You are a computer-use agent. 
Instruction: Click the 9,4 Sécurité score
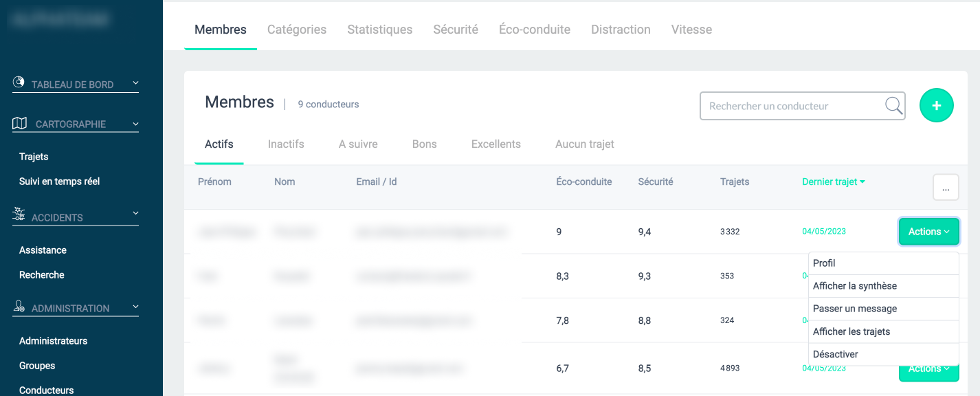[644, 232]
